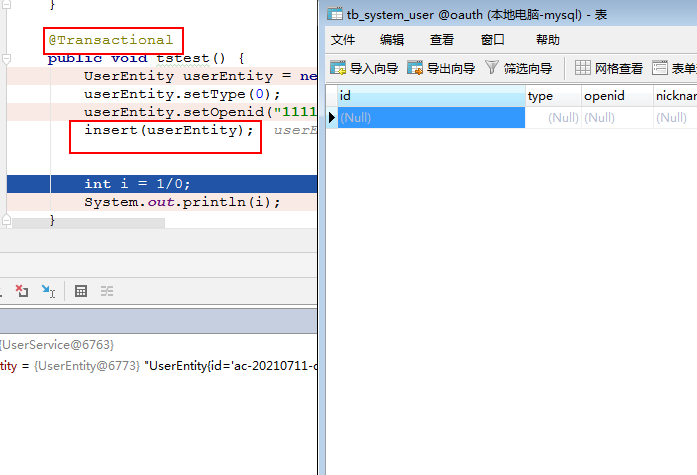Click the run to cursor debugger icon

pyautogui.click(x=48, y=291)
